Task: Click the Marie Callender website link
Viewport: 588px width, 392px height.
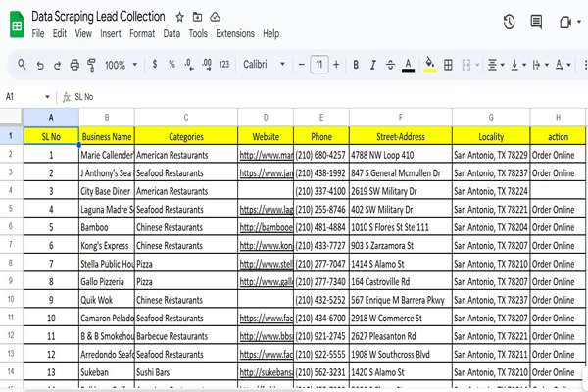Action: point(266,155)
